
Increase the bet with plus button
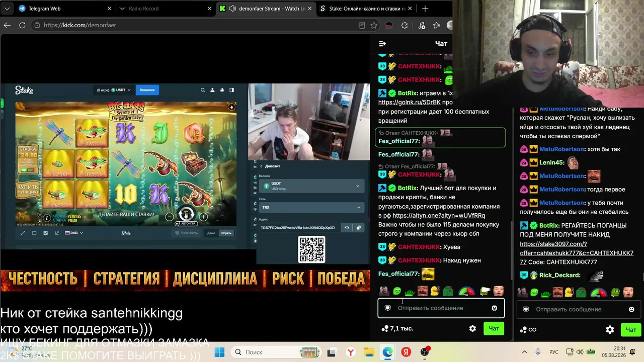(x=203, y=217)
